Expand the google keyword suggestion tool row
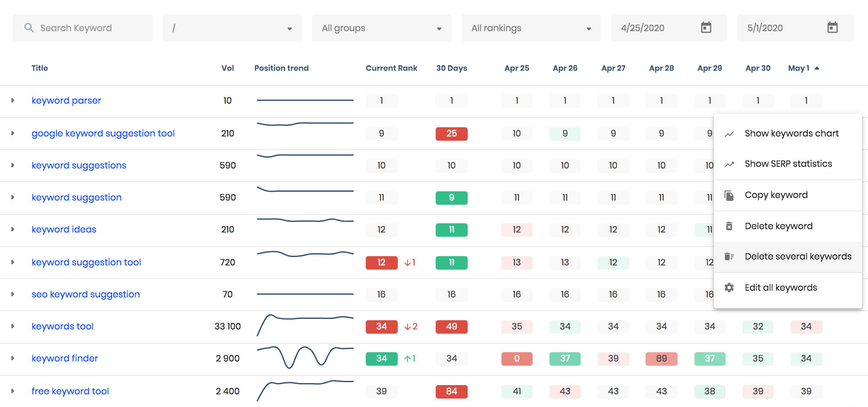This screenshot has width=868, height=407. point(13,133)
